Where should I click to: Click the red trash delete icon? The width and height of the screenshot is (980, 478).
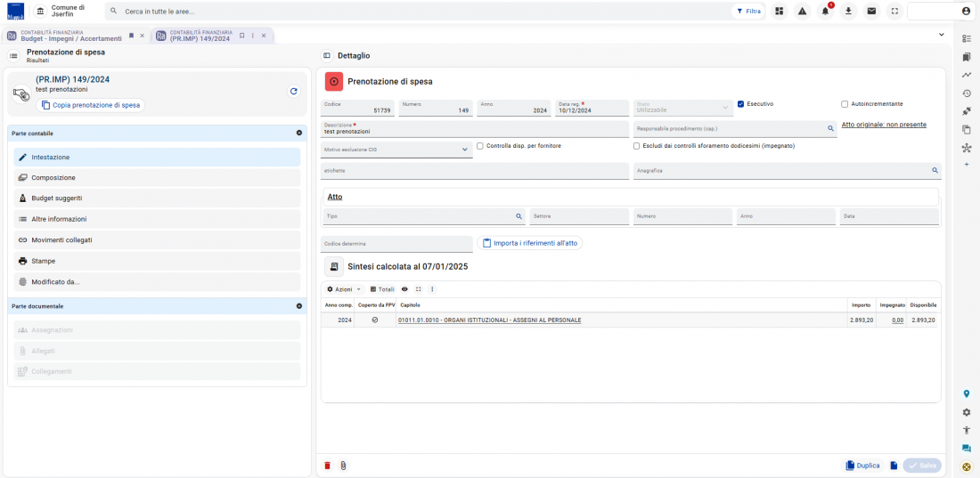pos(328,466)
